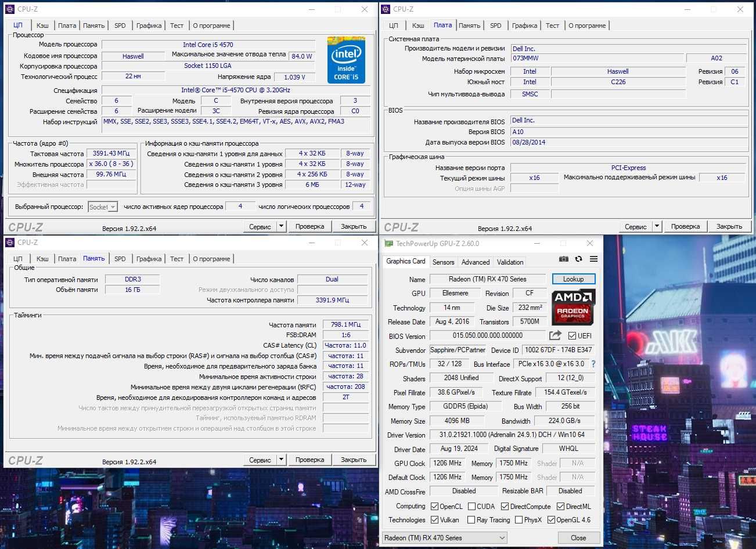This screenshot has height=549, width=756.
Task: Click the bottom-left CPU-Z memory window title icon
Action: click(x=10, y=242)
